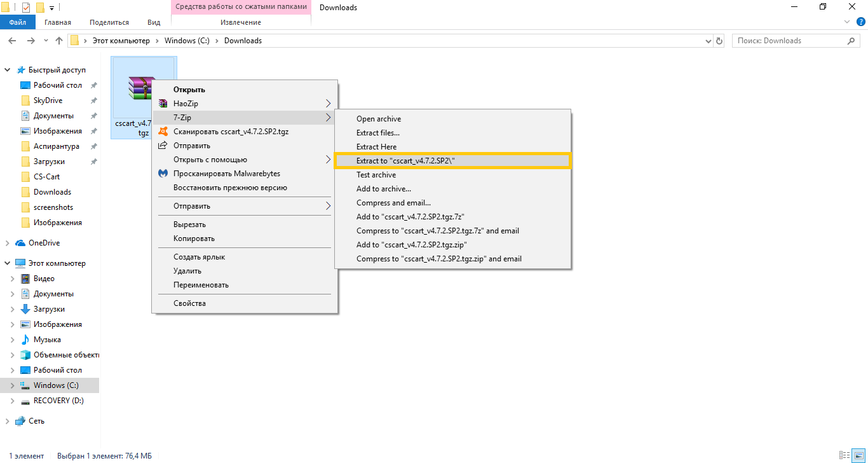Choose Открыть с помощью submenu
The height and width of the screenshot is (463, 868).
[243, 160]
